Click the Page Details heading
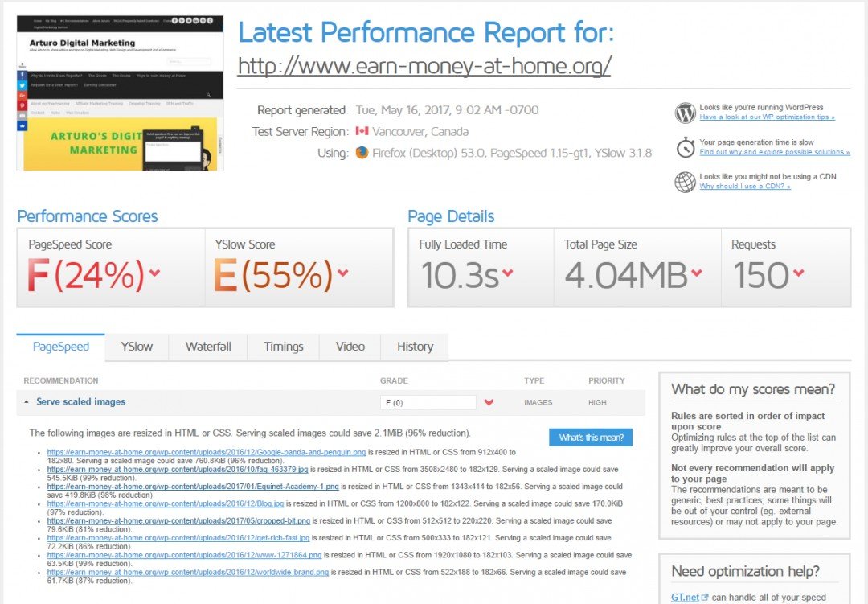The height and width of the screenshot is (604, 868). [451, 216]
